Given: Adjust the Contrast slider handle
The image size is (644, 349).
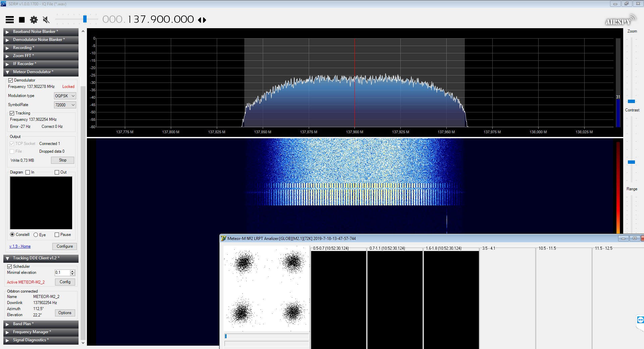Looking at the screenshot, I should point(631,162).
